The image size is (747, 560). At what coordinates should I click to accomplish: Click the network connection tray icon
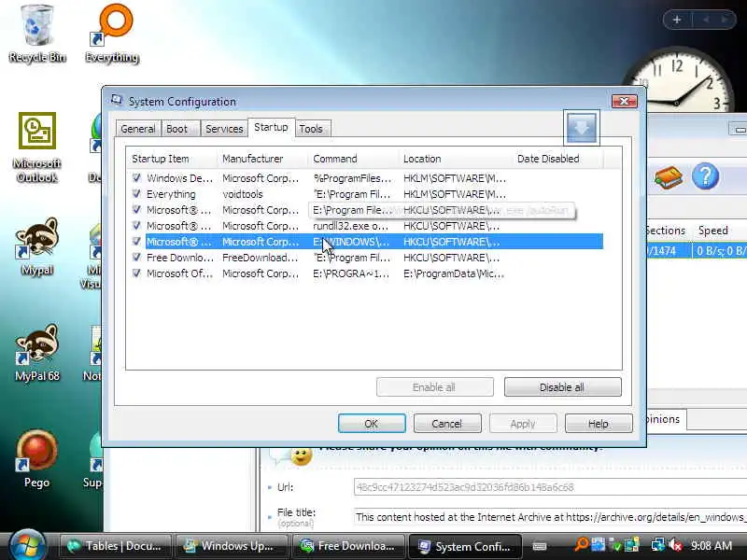click(x=658, y=545)
